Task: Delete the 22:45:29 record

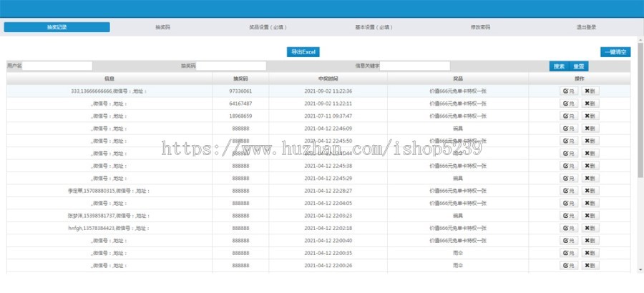Action: point(590,178)
